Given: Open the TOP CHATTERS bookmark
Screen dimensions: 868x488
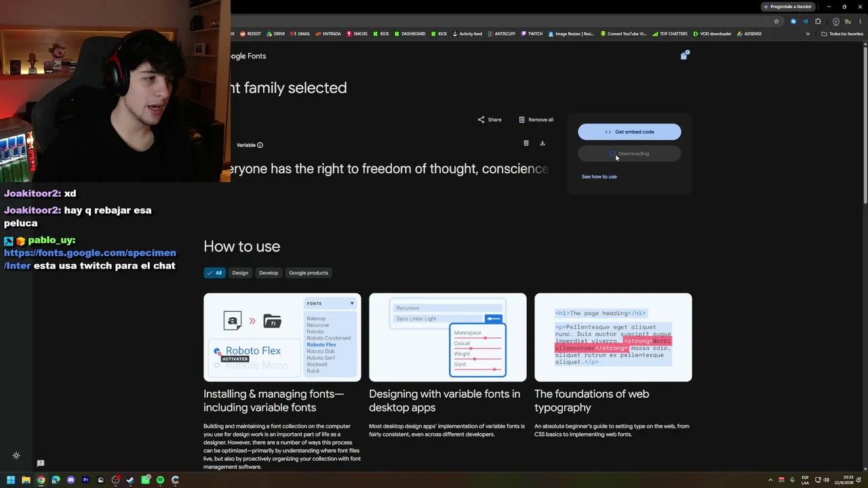Looking at the screenshot, I should click(669, 34).
